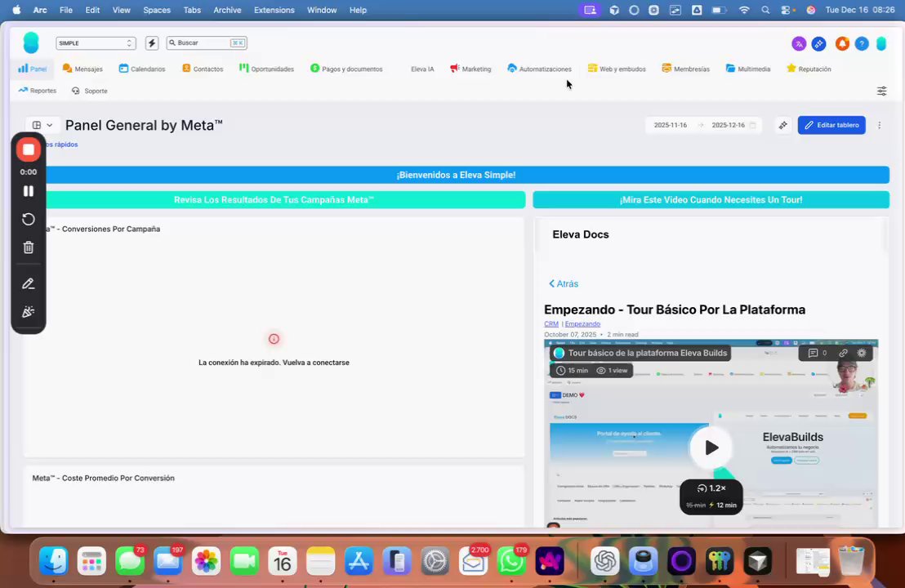This screenshot has height=588, width=905.
Task: Delete the recording using the trash icon
Action: (29, 247)
